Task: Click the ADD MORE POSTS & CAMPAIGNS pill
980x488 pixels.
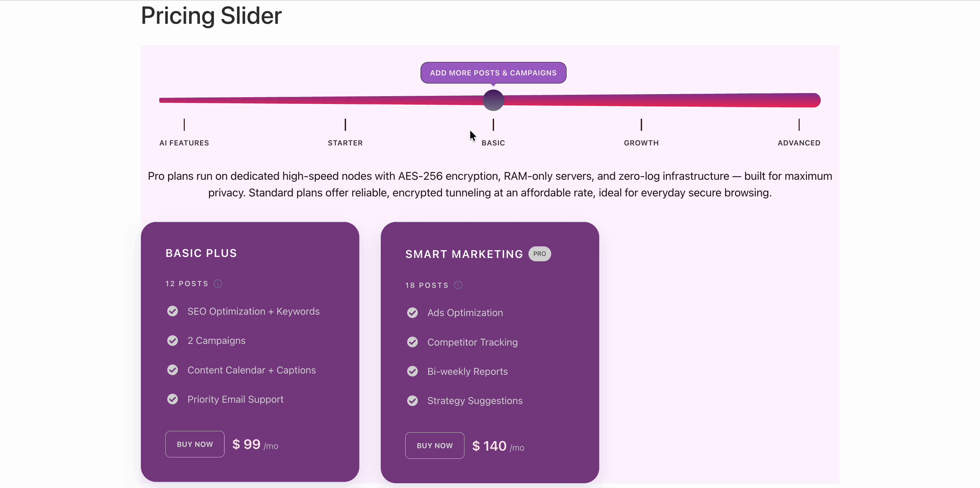Action: click(x=493, y=73)
